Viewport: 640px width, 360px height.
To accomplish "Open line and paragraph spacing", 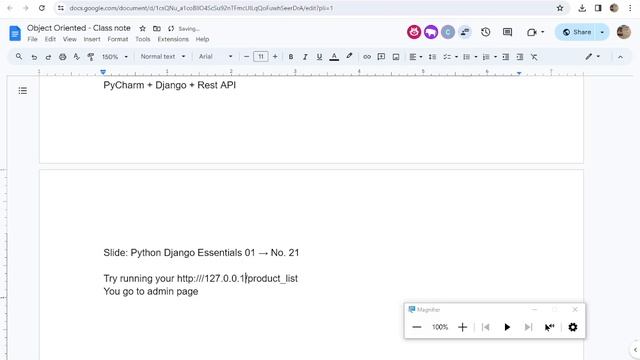I will point(432,57).
